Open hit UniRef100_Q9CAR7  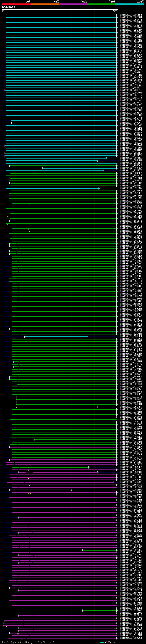pyautogui.click(x=131, y=30)
